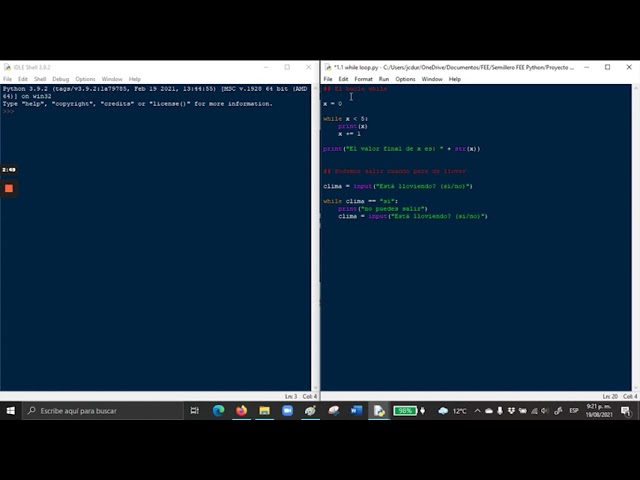Open Options menu in IDLE Shell window
This screenshot has height=480, width=640.
tap(85, 79)
